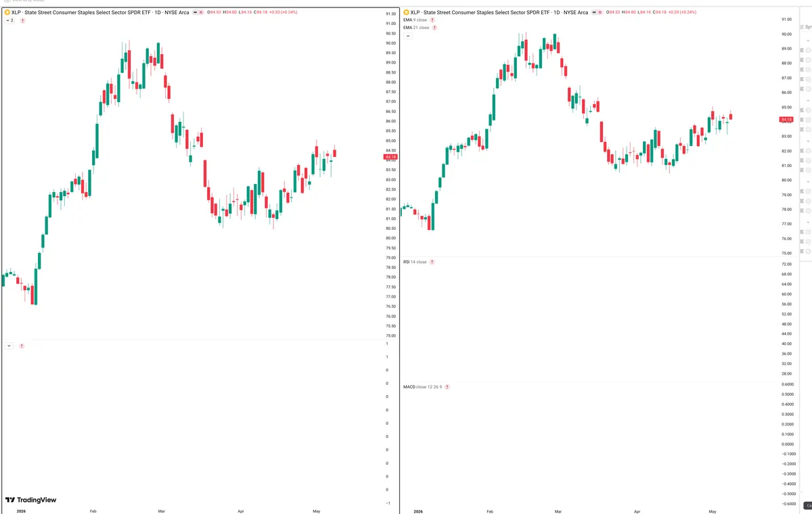Viewport: 812px width, 514px height.
Task: Click the wavy-lines icon in the right chart header
Action: [x=600, y=12]
